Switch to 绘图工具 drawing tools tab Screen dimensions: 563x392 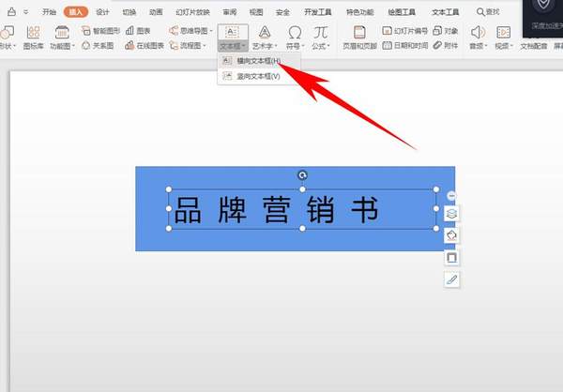tap(402, 12)
